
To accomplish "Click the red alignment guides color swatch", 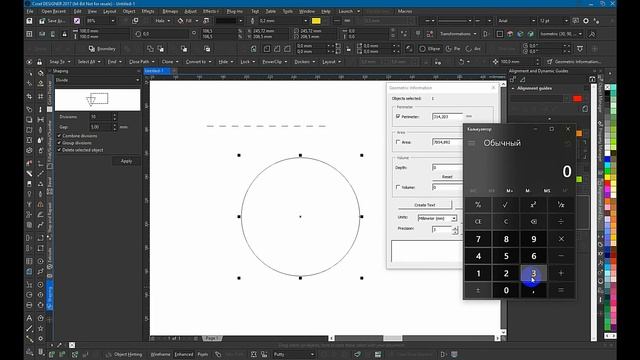I will pos(577,98).
